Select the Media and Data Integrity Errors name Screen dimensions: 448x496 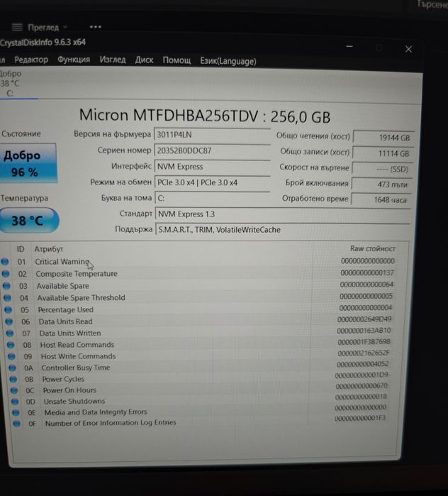point(96,412)
